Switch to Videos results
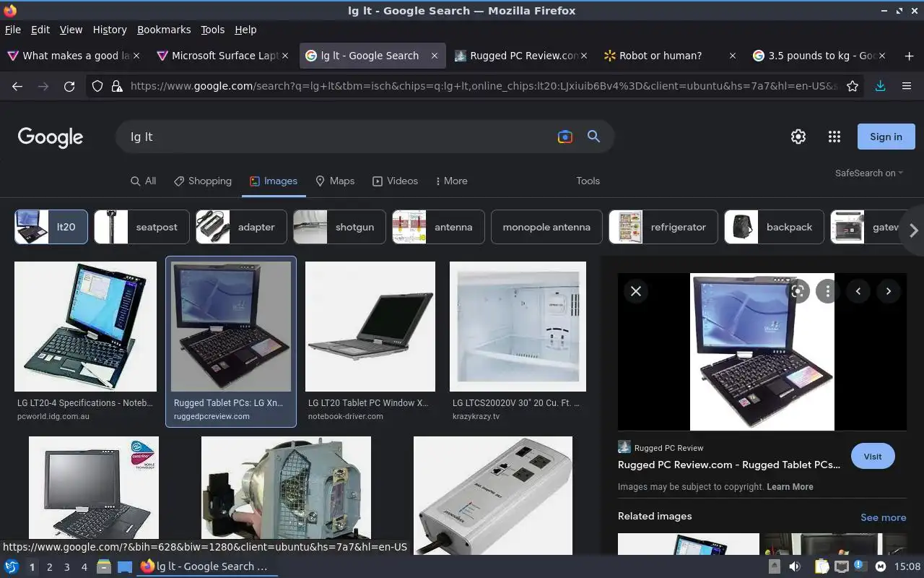This screenshot has height=578, width=924. point(395,181)
